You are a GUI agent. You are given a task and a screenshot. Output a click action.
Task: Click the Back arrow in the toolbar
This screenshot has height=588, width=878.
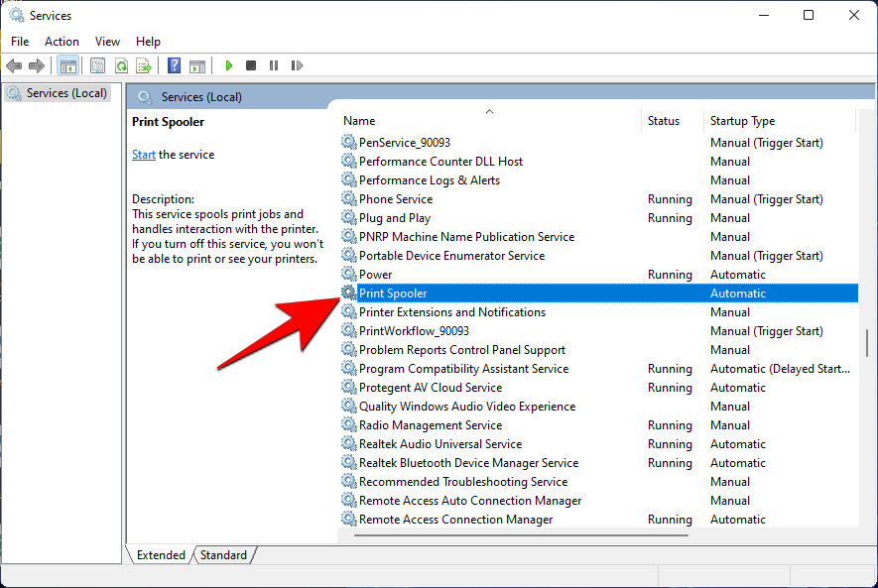pyautogui.click(x=14, y=65)
